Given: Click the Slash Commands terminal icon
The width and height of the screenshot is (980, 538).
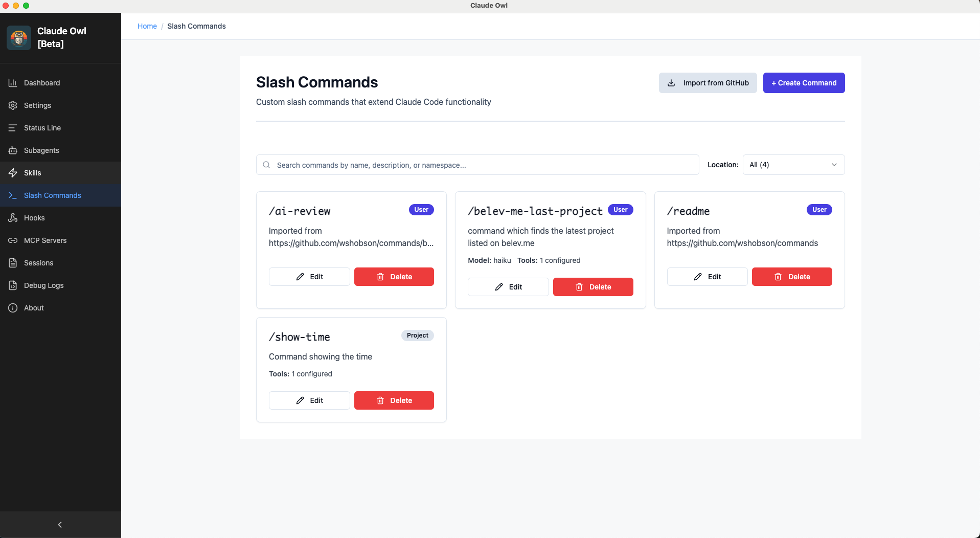Looking at the screenshot, I should (13, 195).
